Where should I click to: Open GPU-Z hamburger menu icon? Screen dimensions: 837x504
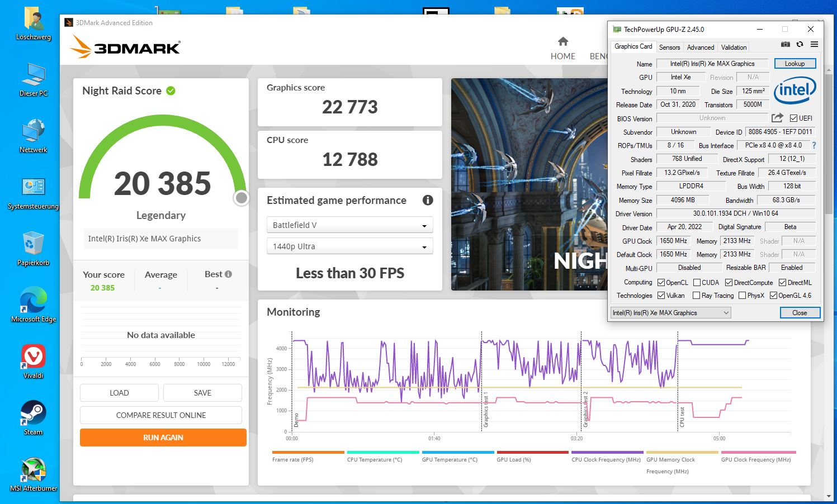[814, 44]
